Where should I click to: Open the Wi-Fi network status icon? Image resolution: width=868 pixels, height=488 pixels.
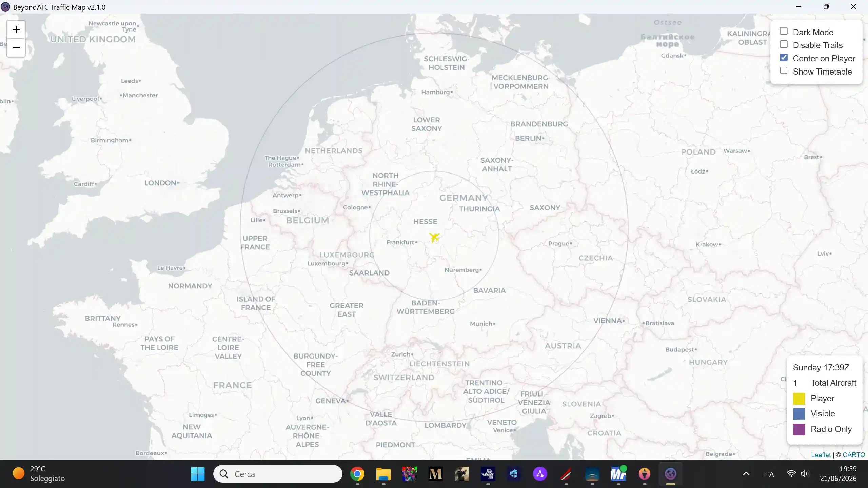point(791,474)
